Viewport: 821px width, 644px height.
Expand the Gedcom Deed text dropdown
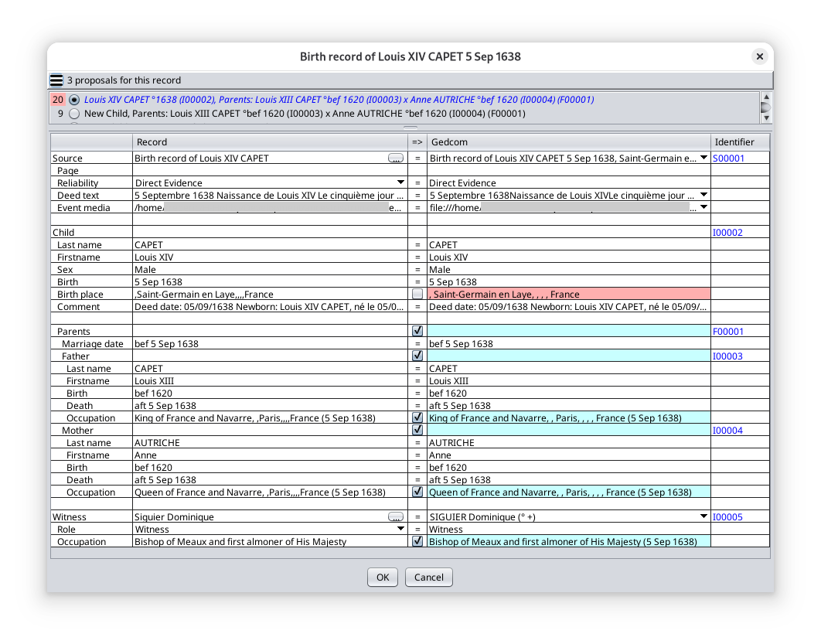[x=703, y=195]
